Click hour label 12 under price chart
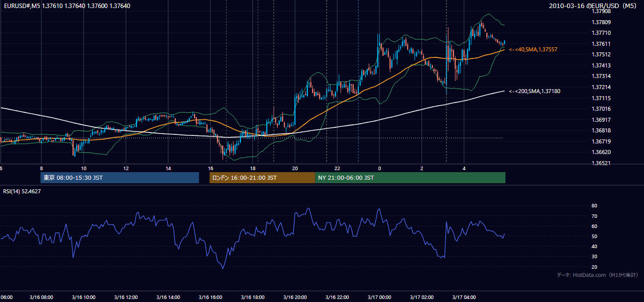644x302 pixels. tap(126, 169)
